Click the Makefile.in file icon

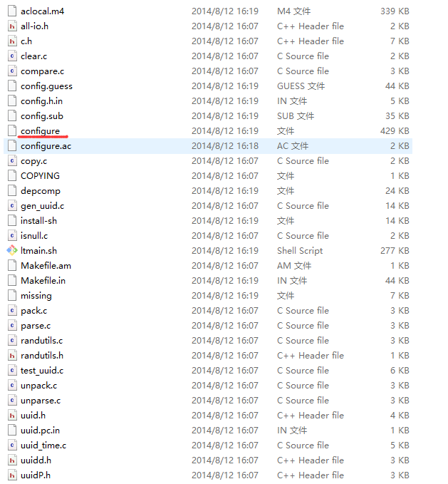pos(12,281)
